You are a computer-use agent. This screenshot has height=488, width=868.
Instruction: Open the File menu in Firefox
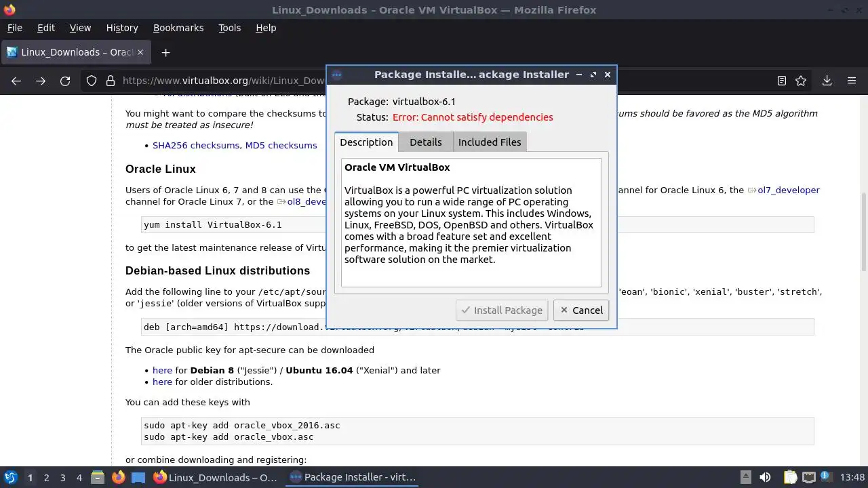[14, 28]
